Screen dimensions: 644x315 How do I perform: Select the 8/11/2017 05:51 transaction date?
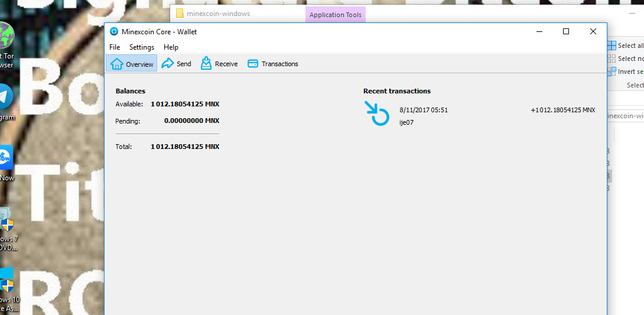point(424,110)
